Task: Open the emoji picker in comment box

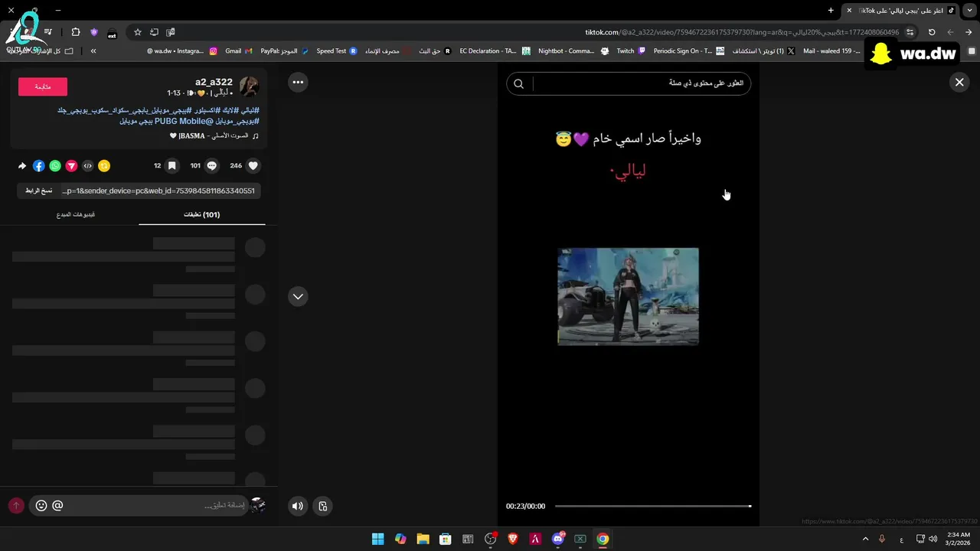Action: (x=41, y=505)
